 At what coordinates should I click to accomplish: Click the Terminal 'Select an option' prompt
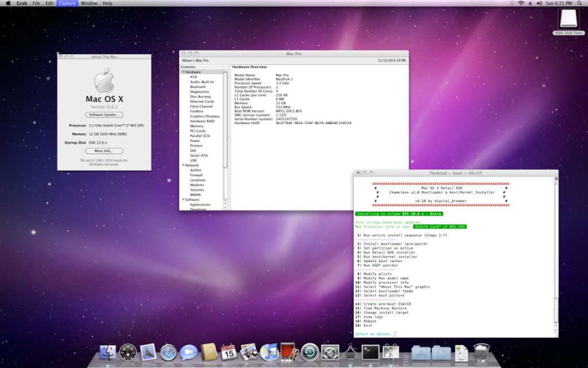coord(373,334)
